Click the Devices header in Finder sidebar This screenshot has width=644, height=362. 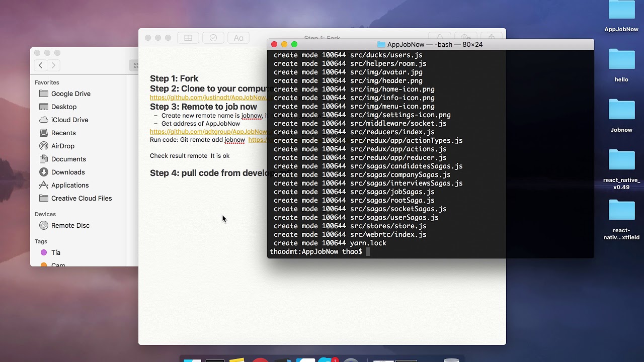click(x=45, y=214)
